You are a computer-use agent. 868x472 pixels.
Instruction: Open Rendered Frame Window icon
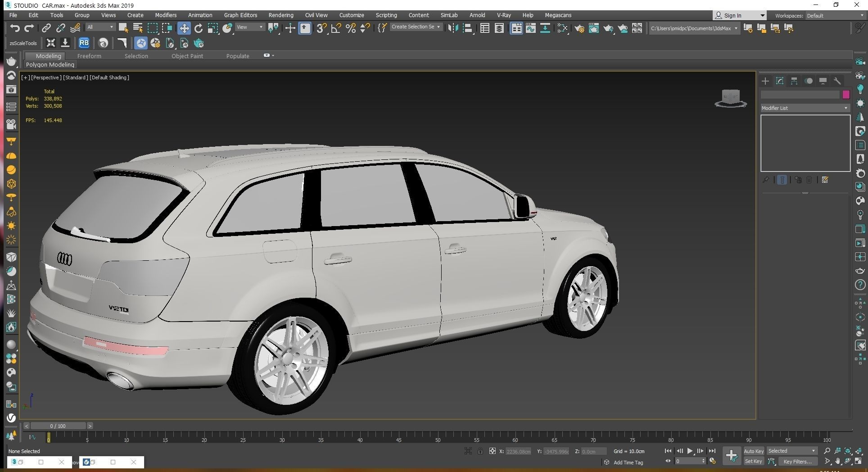point(594,28)
